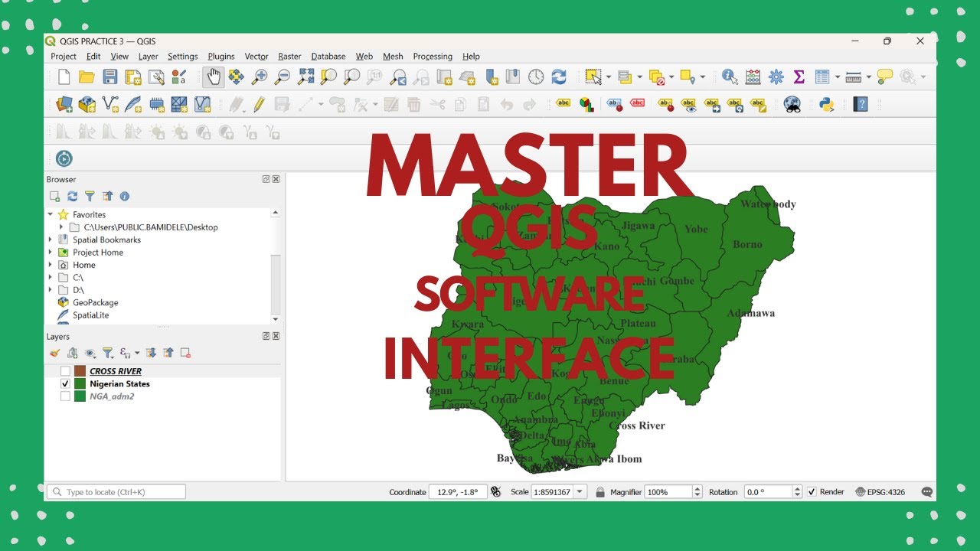
Task: Click the CROSS RIVER brown color swatch
Action: pyautogui.click(x=80, y=371)
